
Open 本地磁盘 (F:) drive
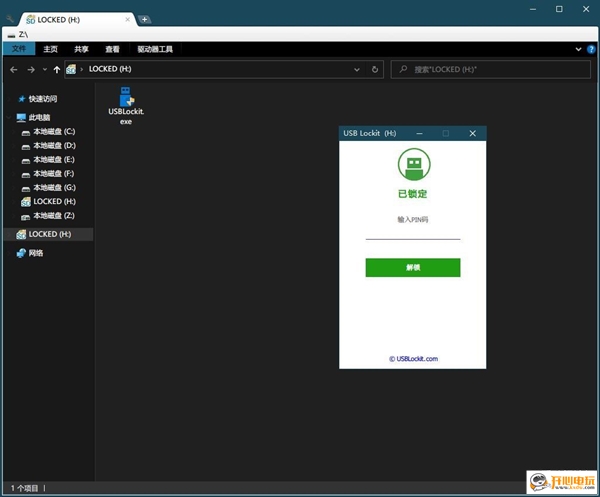click(54, 174)
